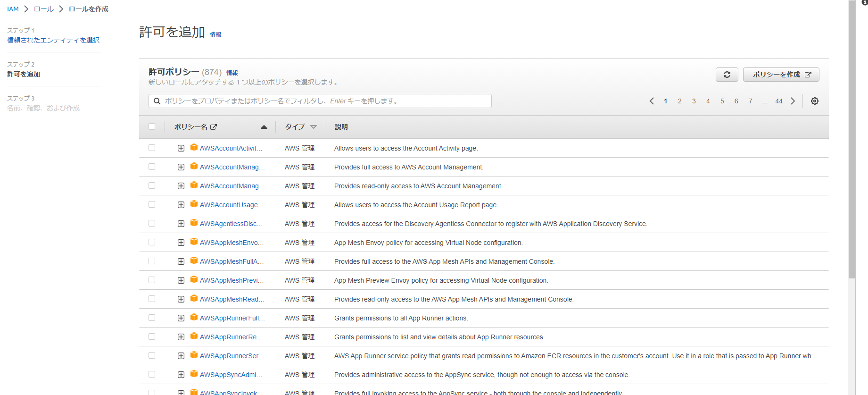Go to previous policy page arrow
The height and width of the screenshot is (395, 868).
point(652,101)
